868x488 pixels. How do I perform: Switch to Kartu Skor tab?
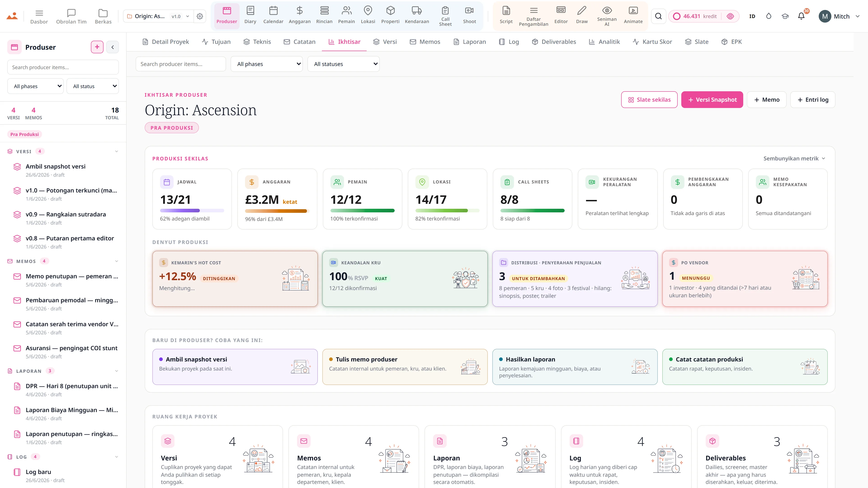coord(652,42)
